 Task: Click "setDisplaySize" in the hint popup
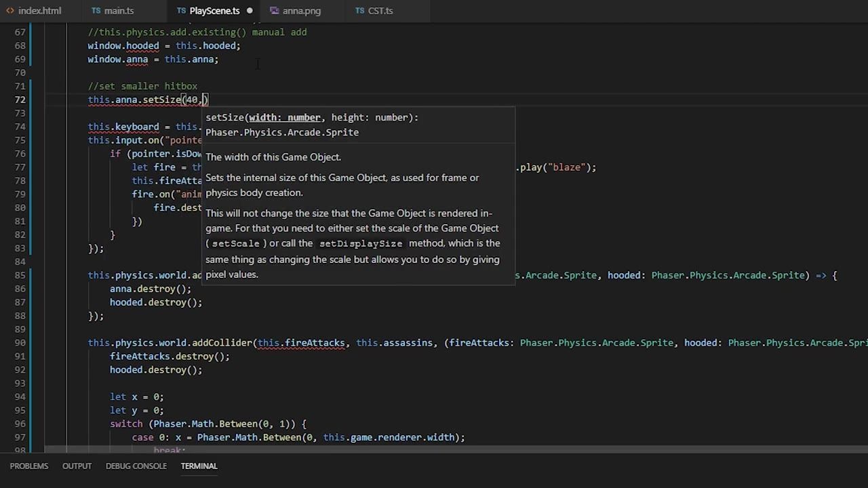click(361, 243)
